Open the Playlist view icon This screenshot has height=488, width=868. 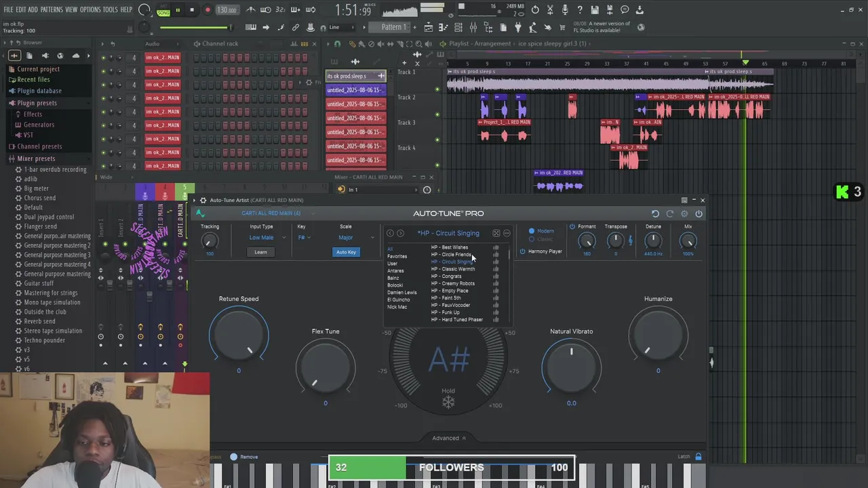(x=429, y=27)
